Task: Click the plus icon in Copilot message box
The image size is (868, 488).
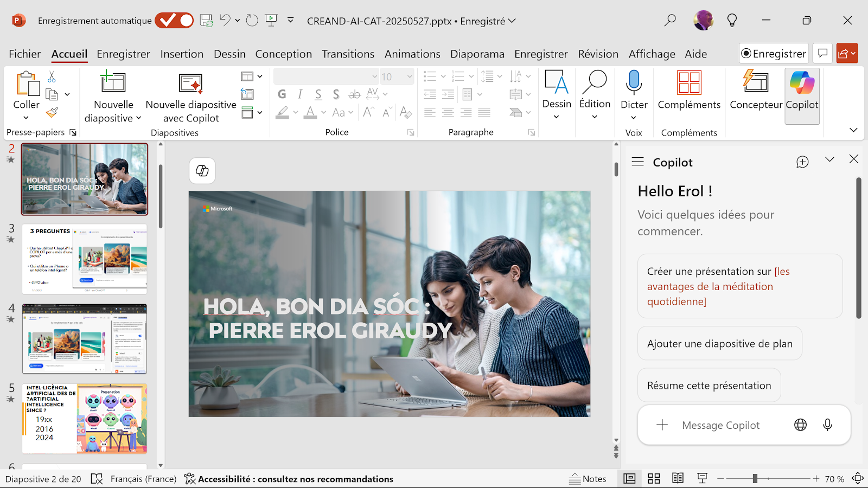Action: coord(662,425)
